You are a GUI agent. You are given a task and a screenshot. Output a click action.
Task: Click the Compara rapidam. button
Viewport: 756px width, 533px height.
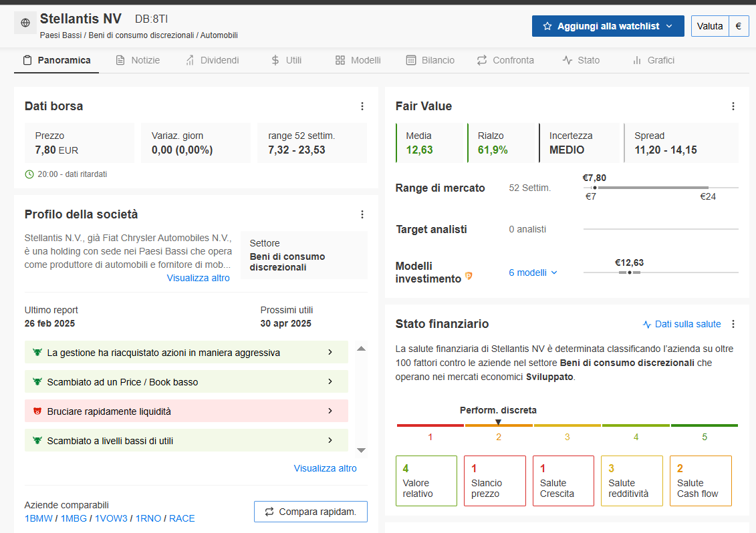pos(311,512)
